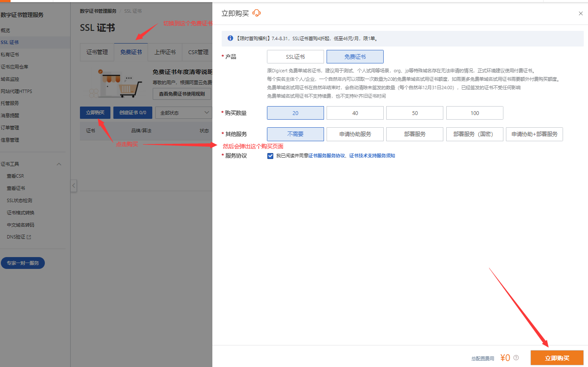Close the purchase panel with X
Image resolution: width=588 pixels, height=367 pixels.
click(x=580, y=14)
